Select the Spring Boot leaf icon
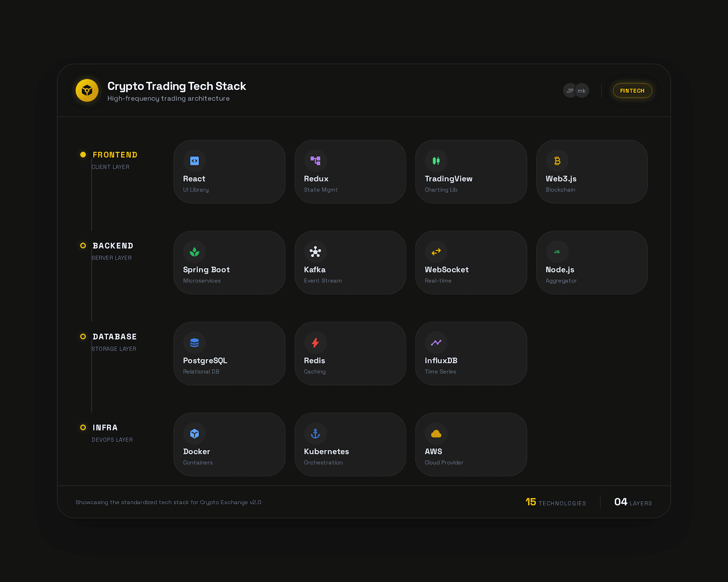 click(x=194, y=251)
